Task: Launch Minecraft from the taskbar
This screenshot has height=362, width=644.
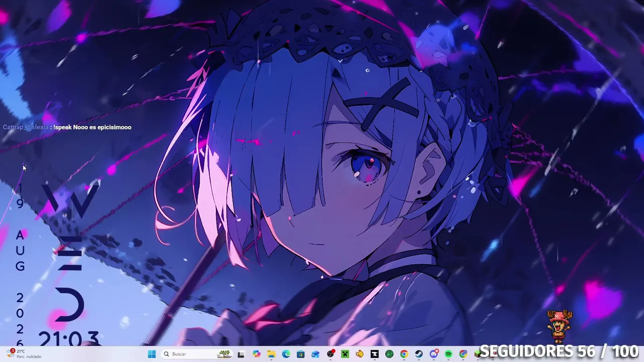Action: (x=345, y=354)
